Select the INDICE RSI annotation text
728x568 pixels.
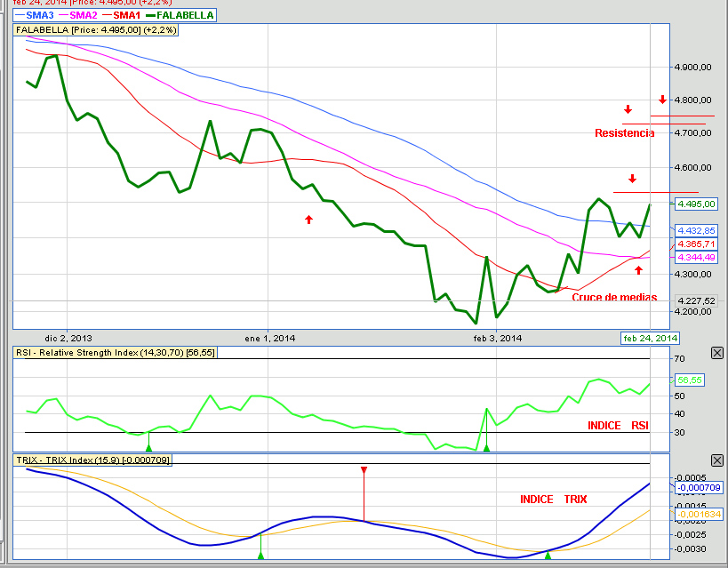tap(618, 426)
